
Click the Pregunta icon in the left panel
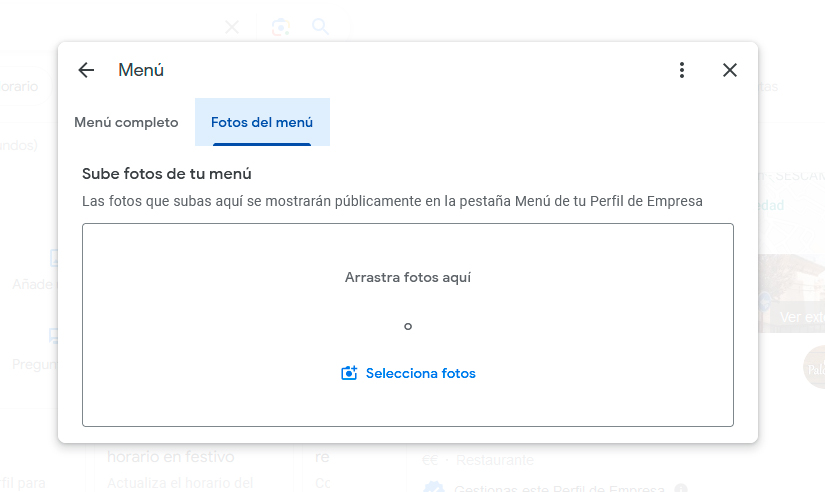click(55, 338)
